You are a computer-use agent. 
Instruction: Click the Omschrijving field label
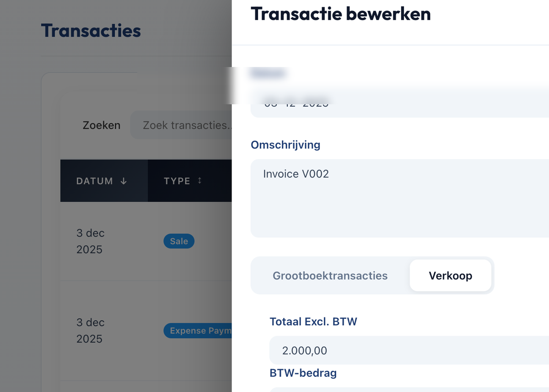pos(285,145)
